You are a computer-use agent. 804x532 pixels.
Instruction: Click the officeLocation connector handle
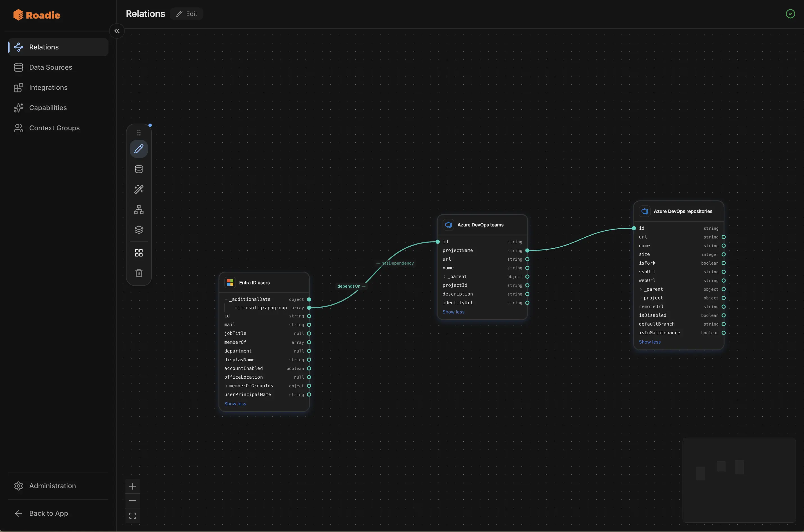click(309, 377)
